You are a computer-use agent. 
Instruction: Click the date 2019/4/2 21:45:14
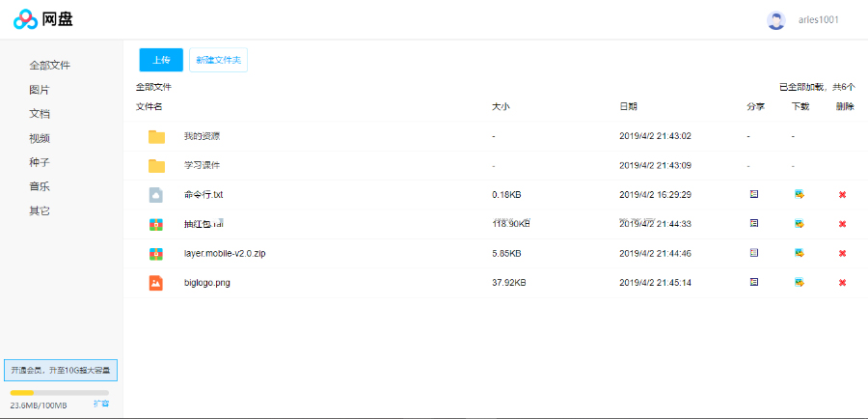(x=656, y=283)
